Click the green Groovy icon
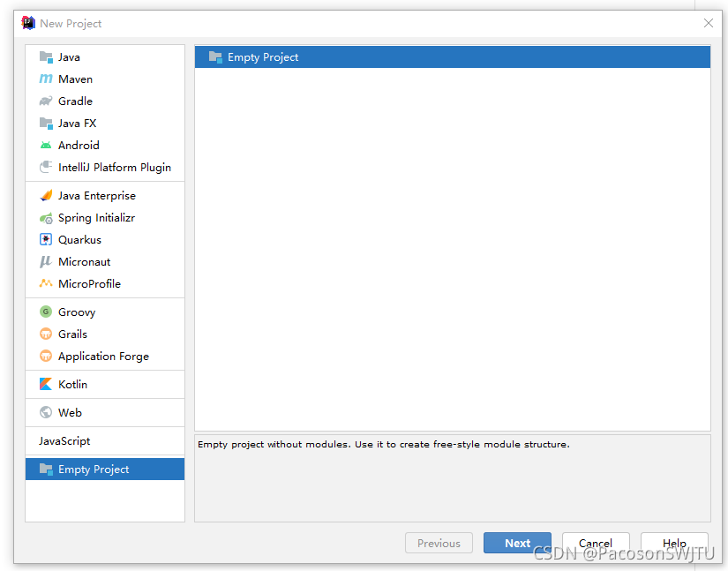The width and height of the screenshot is (728, 571). pyautogui.click(x=46, y=312)
